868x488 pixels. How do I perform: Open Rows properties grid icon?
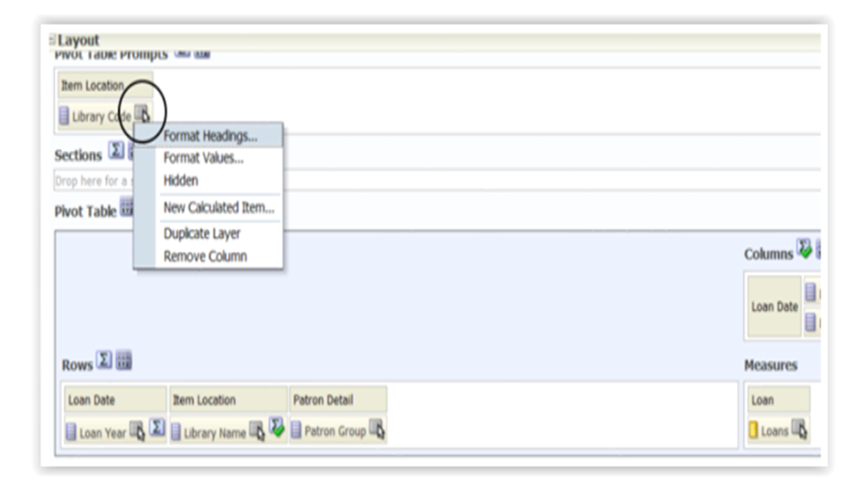click(123, 360)
